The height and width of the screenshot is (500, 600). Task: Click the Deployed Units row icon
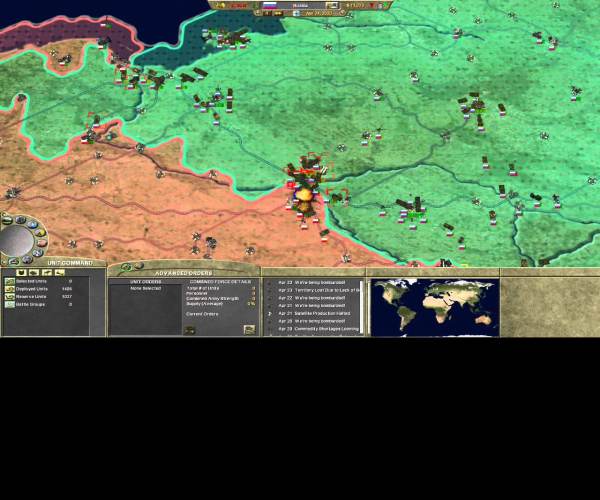click(x=10, y=289)
